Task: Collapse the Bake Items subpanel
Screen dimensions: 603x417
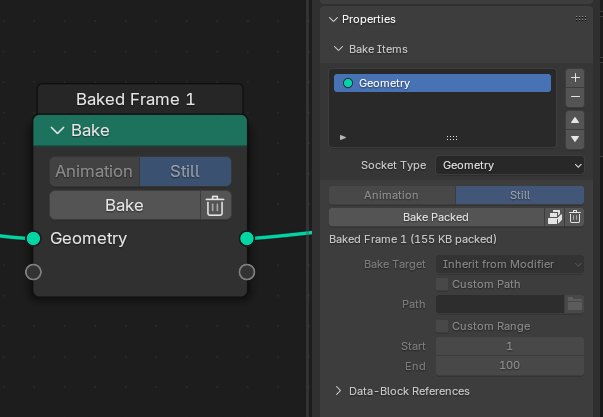Action: tap(338, 49)
